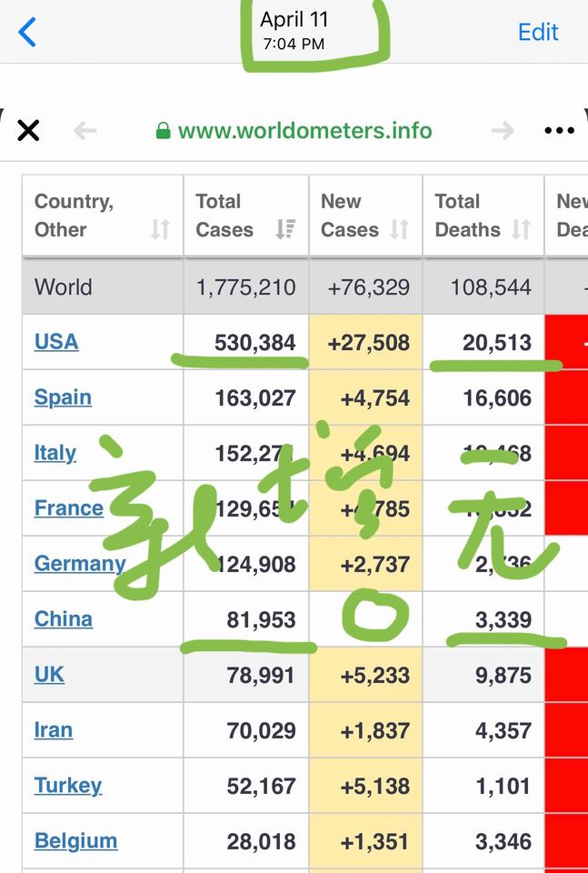Screen dimensions: 588x873
Task: Tap the browser forward arrow
Action: click(503, 131)
